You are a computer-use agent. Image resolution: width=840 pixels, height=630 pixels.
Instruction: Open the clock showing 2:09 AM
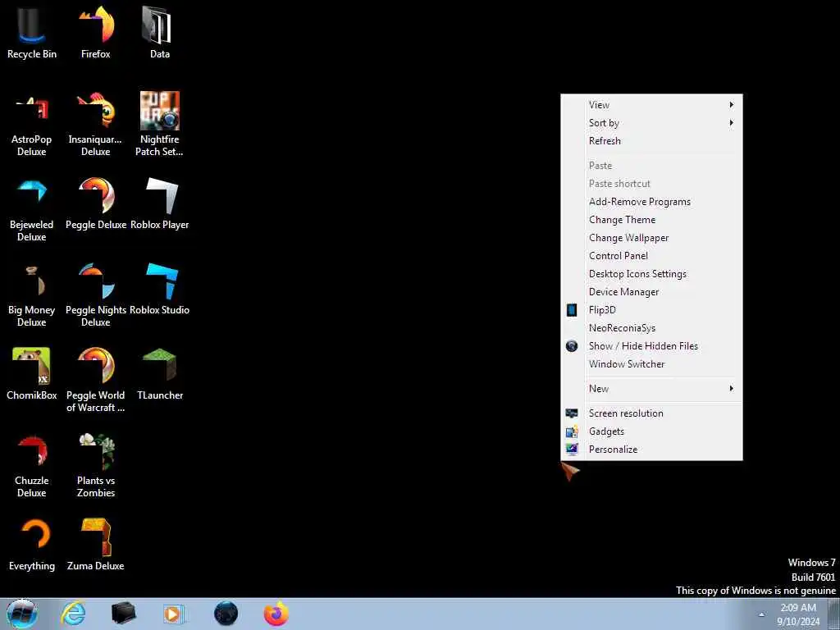[798, 614]
